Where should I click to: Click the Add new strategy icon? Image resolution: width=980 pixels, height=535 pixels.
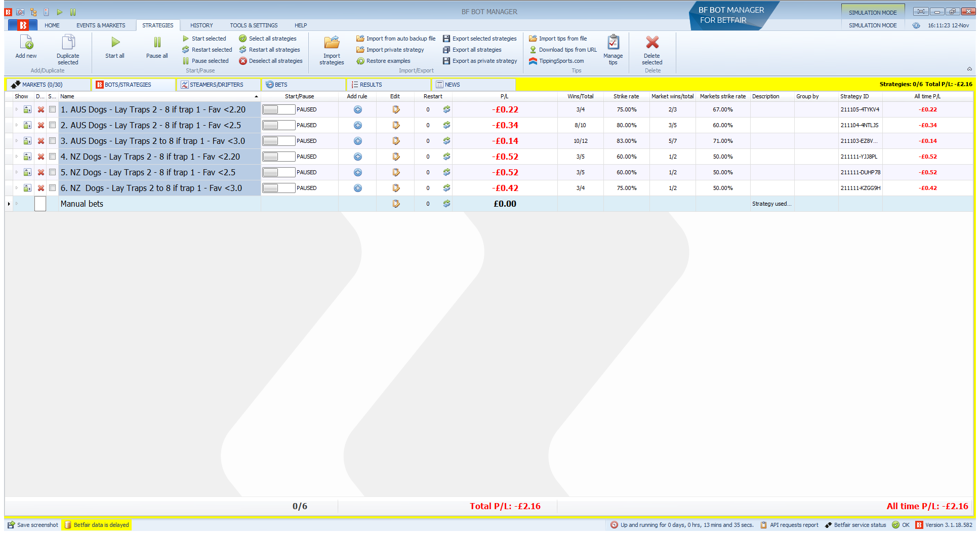coord(26,42)
